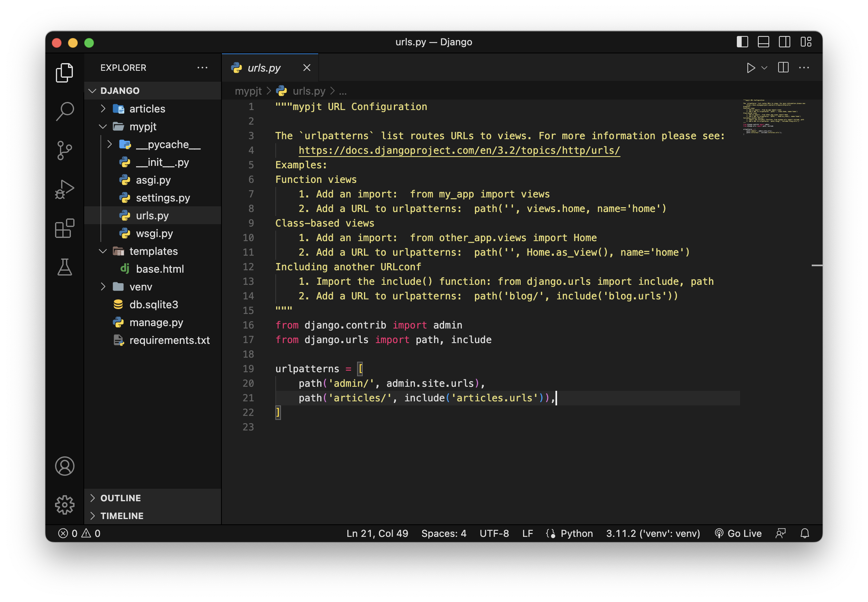Open the Run and Debug view
Screen dimensions: 868x602
(65, 189)
